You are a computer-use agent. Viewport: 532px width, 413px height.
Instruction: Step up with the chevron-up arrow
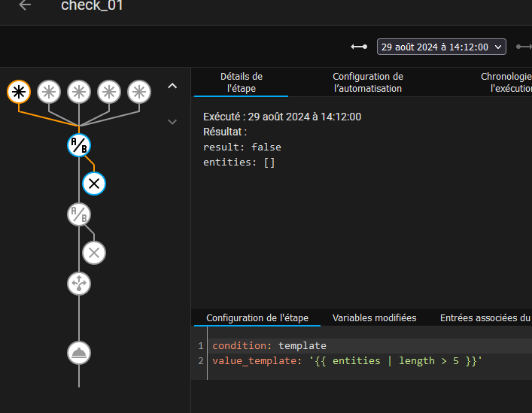point(172,86)
